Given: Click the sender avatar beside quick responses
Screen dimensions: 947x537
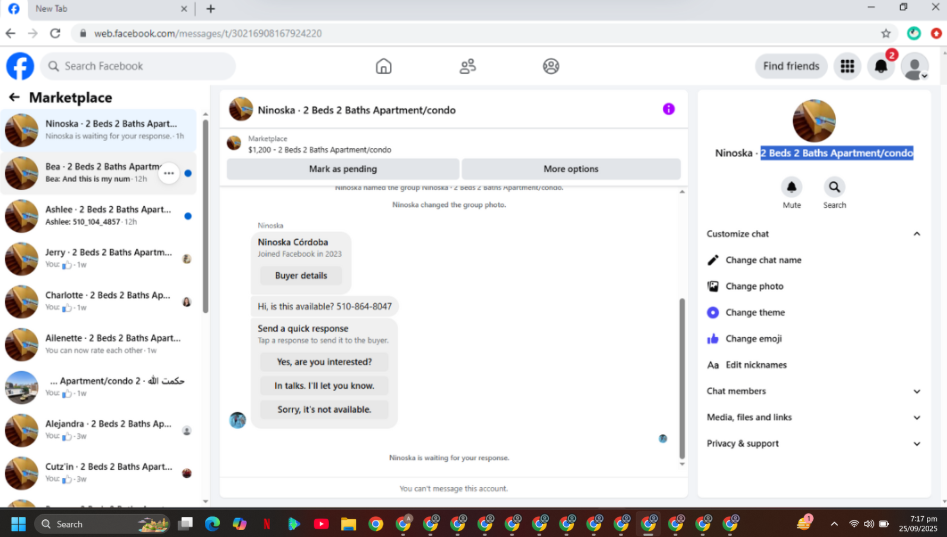Looking at the screenshot, I should pos(237,420).
